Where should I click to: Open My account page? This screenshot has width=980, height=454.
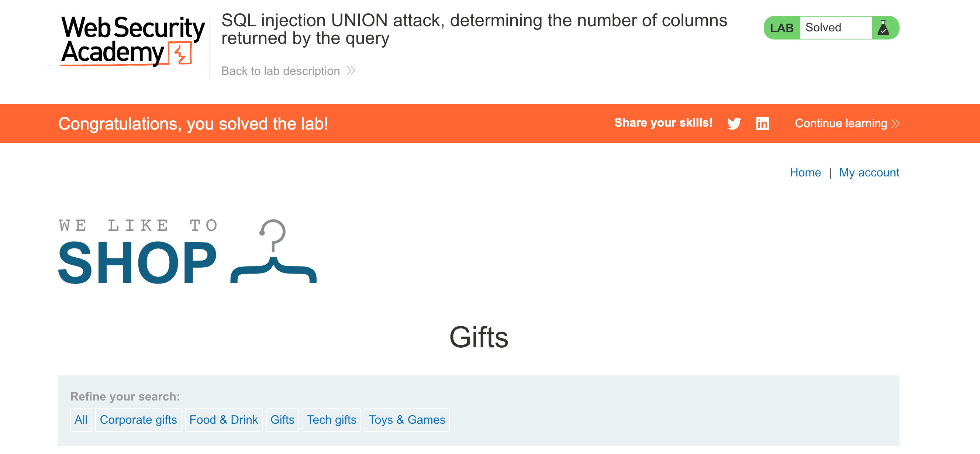869,172
